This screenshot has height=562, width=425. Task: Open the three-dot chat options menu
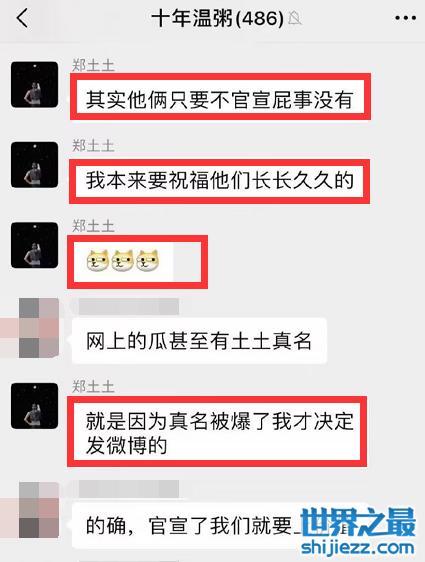click(x=405, y=18)
